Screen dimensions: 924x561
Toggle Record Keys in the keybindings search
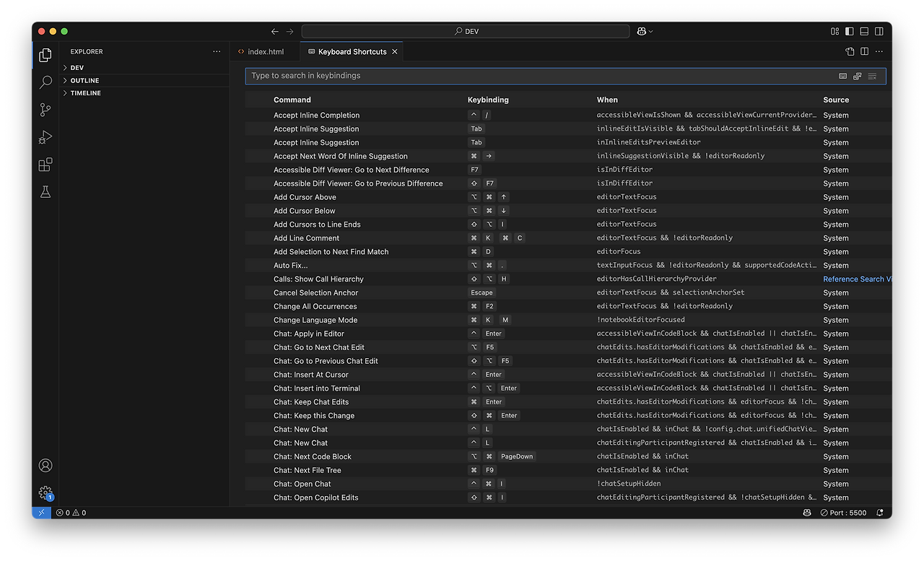842,76
